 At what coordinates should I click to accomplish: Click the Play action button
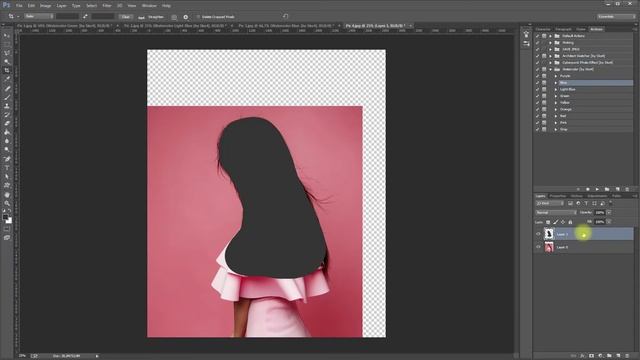[597, 189]
